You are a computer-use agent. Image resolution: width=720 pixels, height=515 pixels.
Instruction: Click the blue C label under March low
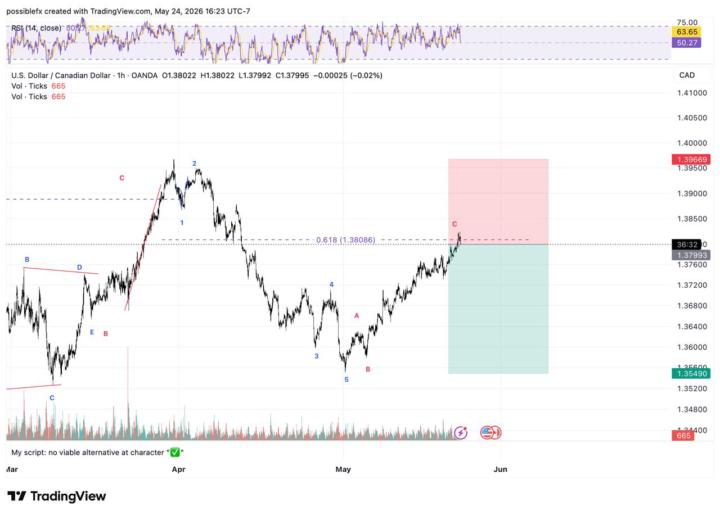52,397
